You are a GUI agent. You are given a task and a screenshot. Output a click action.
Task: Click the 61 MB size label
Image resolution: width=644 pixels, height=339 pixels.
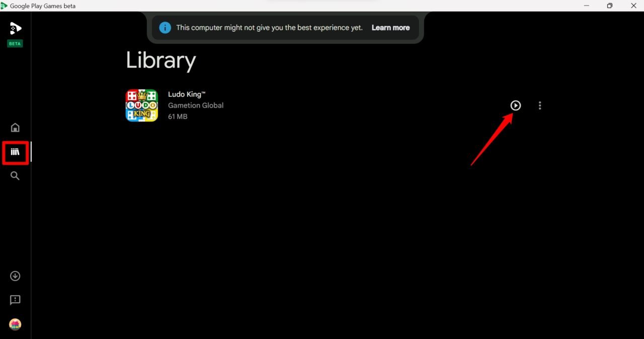coord(178,116)
